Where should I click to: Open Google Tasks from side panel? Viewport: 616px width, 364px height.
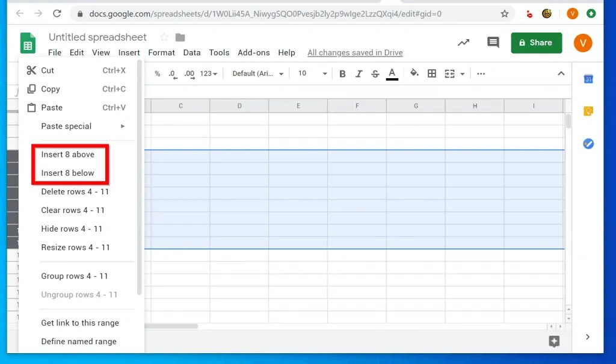pyautogui.click(x=588, y=143)
